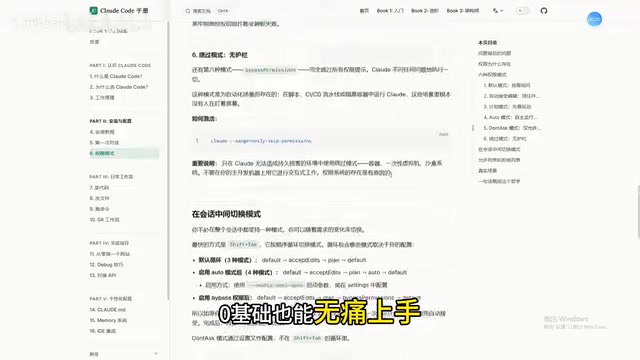Open sidebar chapter 3

pos(102,98)
